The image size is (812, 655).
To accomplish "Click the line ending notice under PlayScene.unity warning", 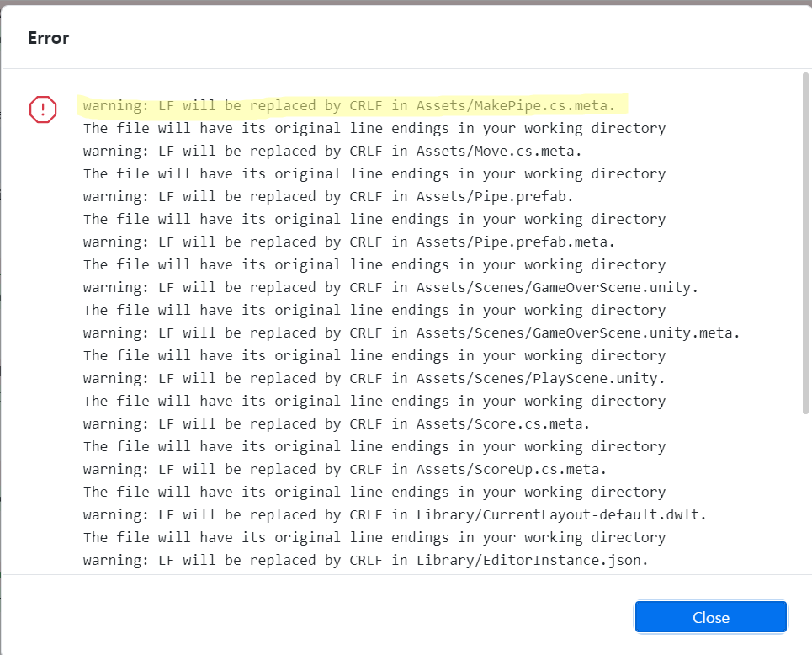I will [374, 402].
